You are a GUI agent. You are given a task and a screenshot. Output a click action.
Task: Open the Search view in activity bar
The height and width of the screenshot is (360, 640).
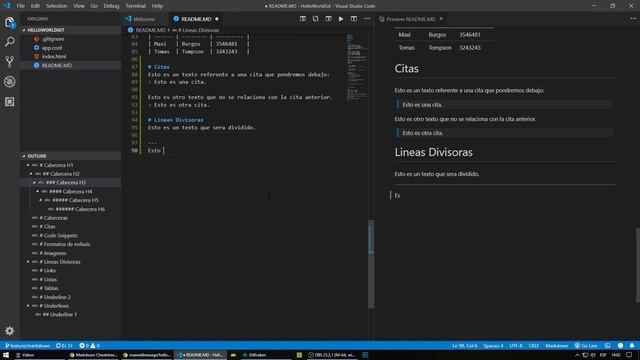point(10,42)
